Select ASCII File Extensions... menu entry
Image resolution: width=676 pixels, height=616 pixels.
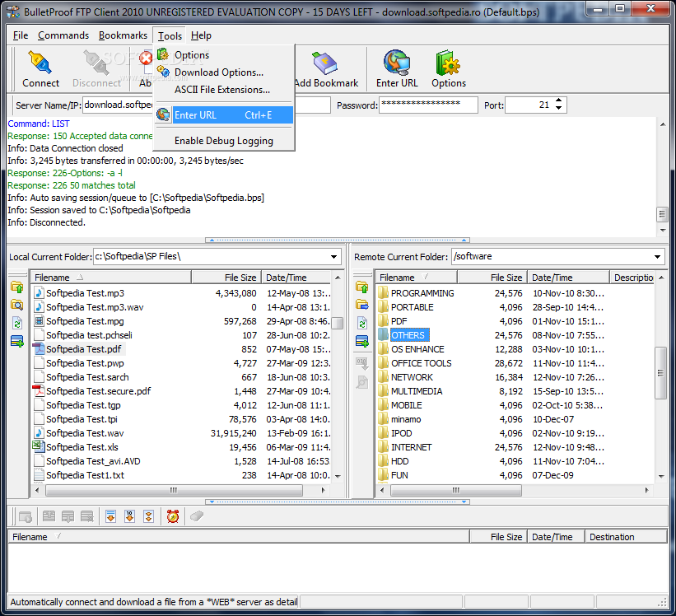pyautogui.click(x=224, y=90)
